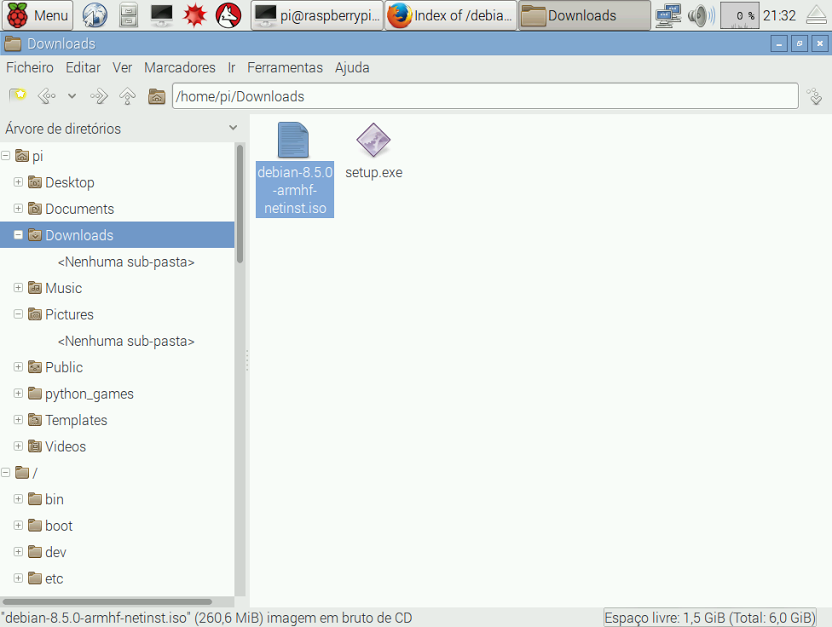Screen dimensions: 832x627
Task: Expand the dev folder tree node
Action: pyautogui.click(x=18, y=552)
